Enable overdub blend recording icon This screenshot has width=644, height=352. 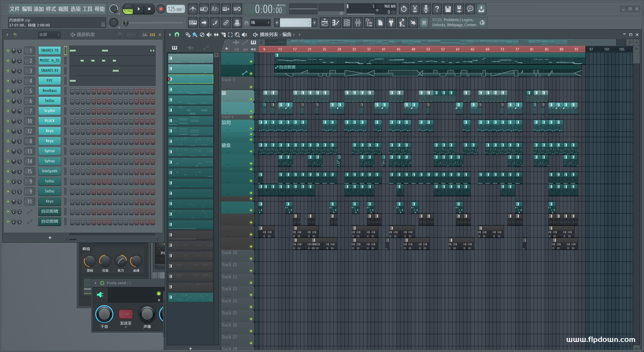click(226, 9)
